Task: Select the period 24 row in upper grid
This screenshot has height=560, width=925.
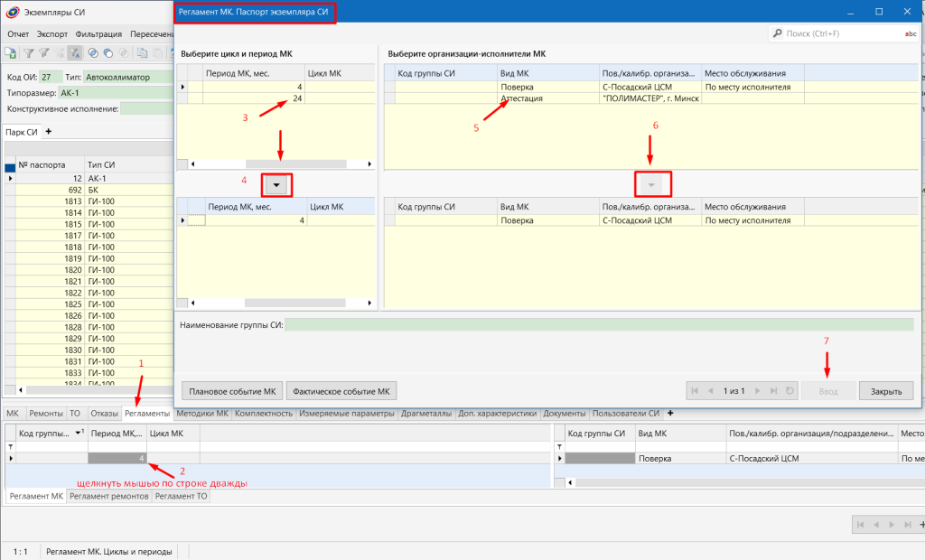Action: click(x=276, y=98)
